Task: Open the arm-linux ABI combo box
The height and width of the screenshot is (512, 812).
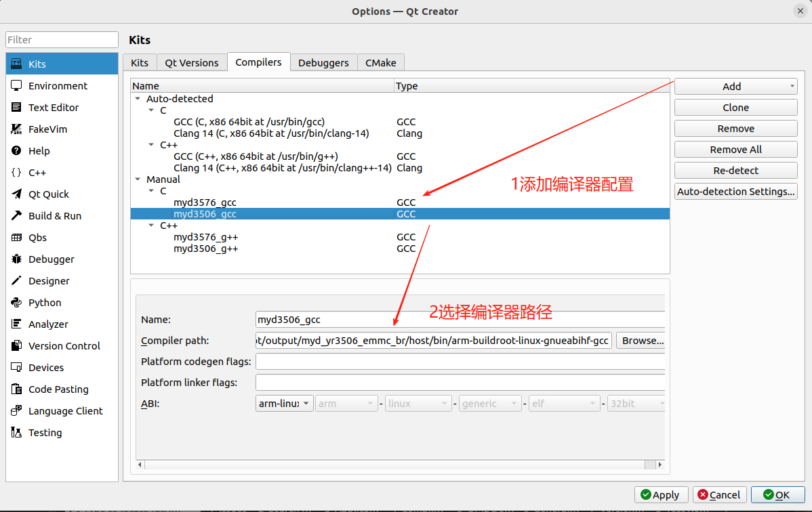Action: (284, 403)
